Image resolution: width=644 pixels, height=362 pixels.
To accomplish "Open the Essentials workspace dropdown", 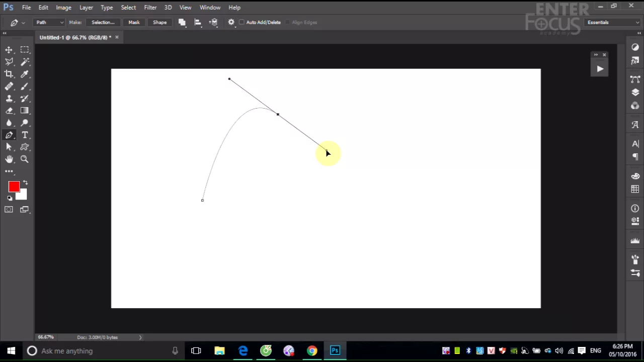I will [613, 22].
